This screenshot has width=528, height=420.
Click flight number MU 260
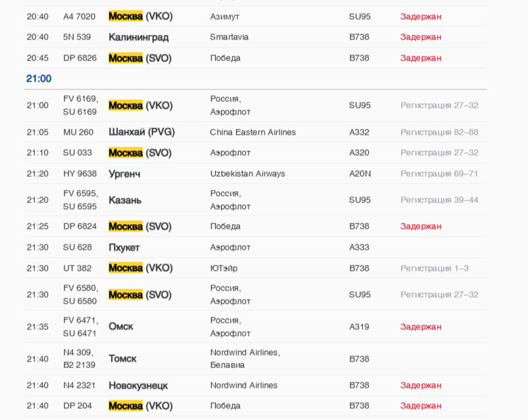pos(78,132)
